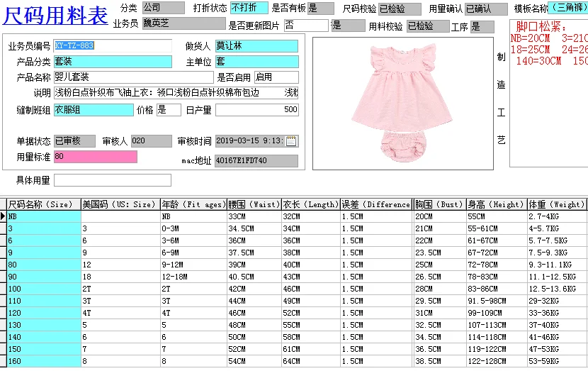Select the weight cell 12.5-13.6KG
The image size is (588, 371).
click(557, 289)
